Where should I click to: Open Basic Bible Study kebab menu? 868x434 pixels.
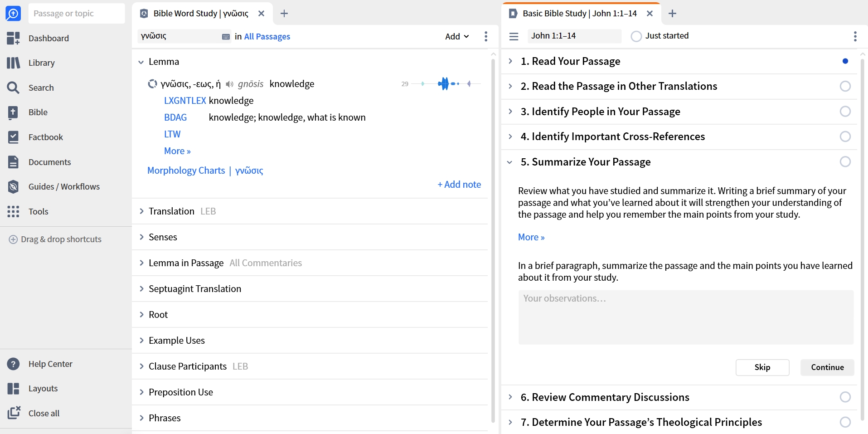[x=855, y=36]
